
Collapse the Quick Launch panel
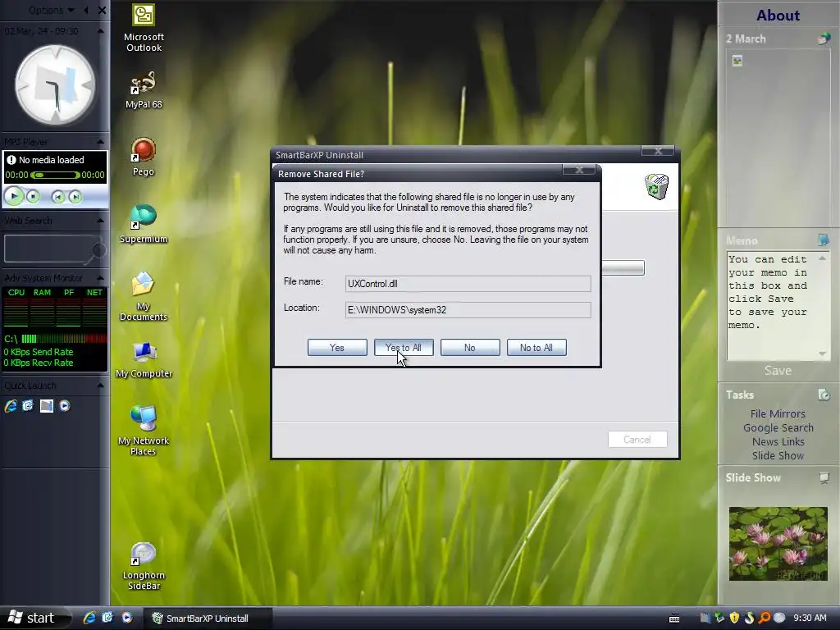100,386
